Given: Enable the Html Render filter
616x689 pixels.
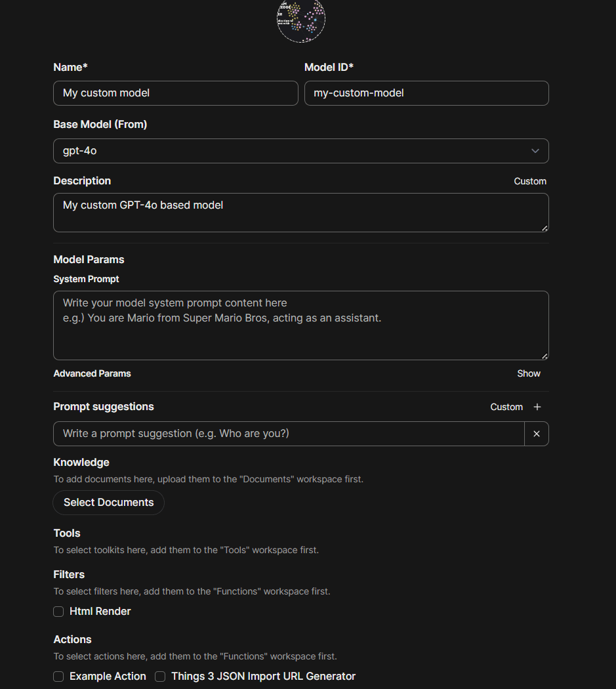Looking at the screenshot, I should [x=58, y=612].
